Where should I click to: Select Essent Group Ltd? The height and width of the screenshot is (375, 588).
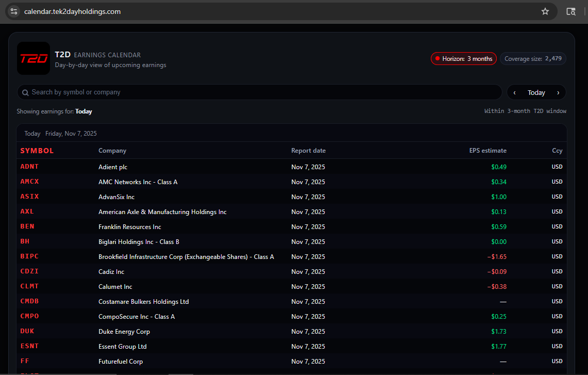(x=123, y=347)
